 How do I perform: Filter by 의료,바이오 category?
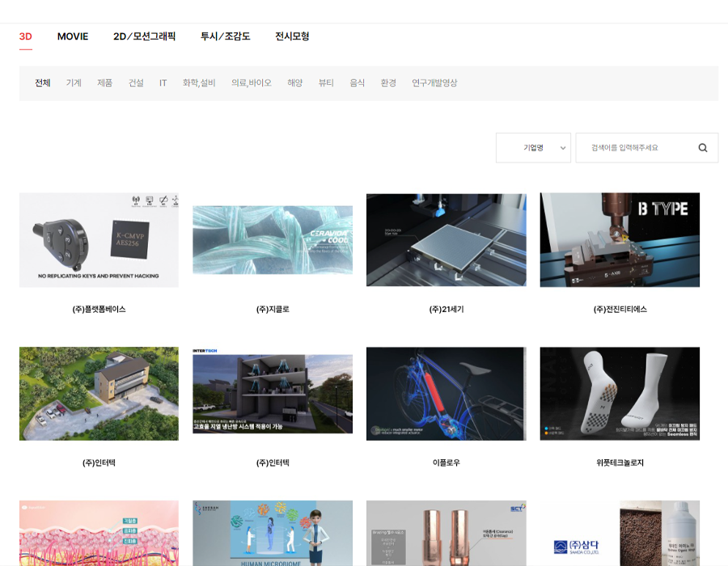[x=252, y=83]
